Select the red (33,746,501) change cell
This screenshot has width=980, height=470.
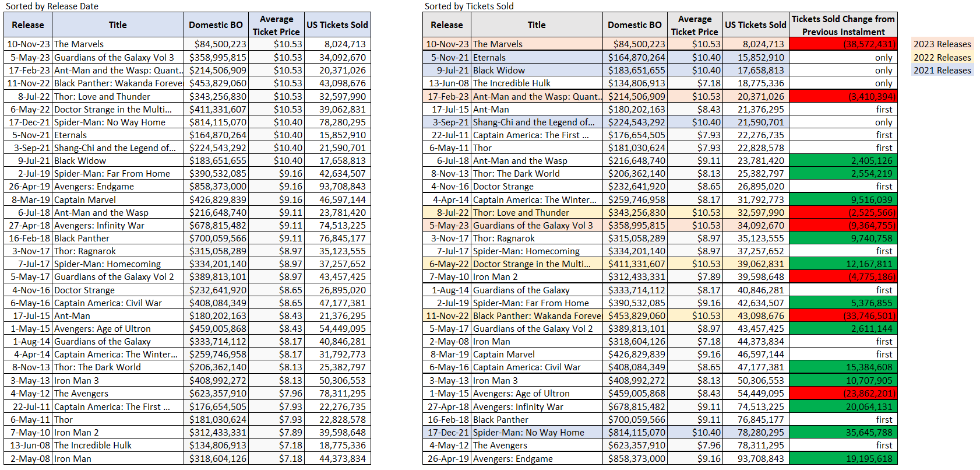843,316
